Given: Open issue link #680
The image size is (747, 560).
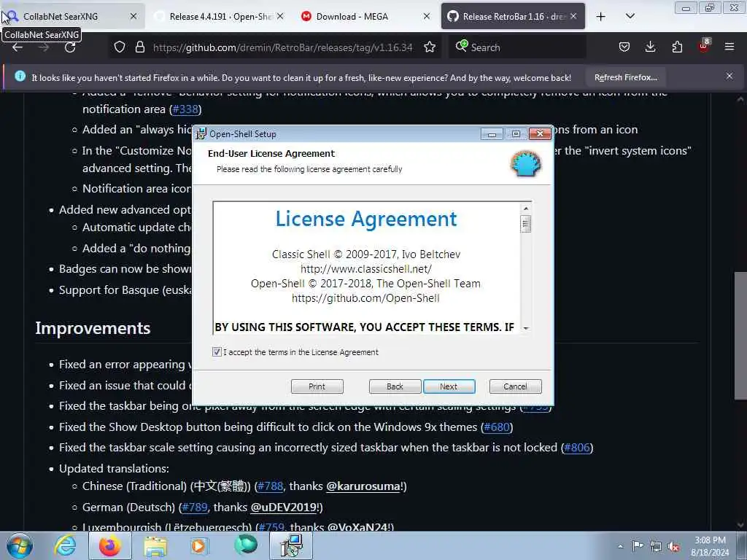Looking at the screenshot, I should [x=496, y=427].
